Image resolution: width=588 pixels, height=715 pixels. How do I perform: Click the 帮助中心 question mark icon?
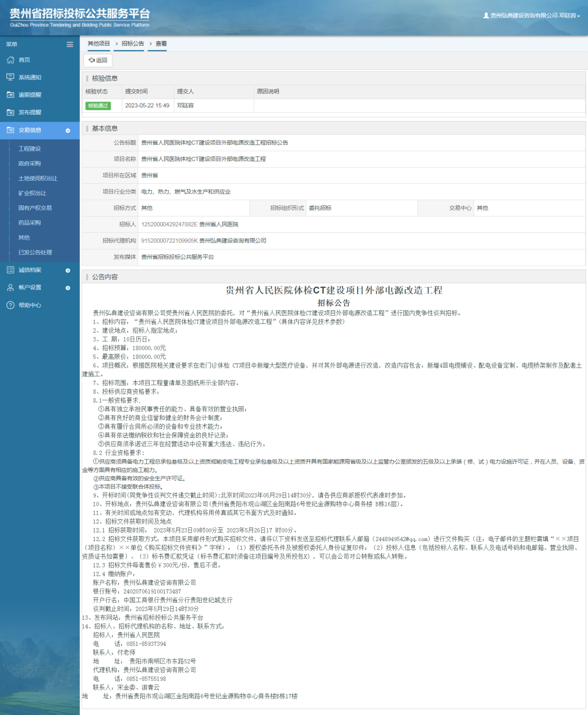coord(10,305)
